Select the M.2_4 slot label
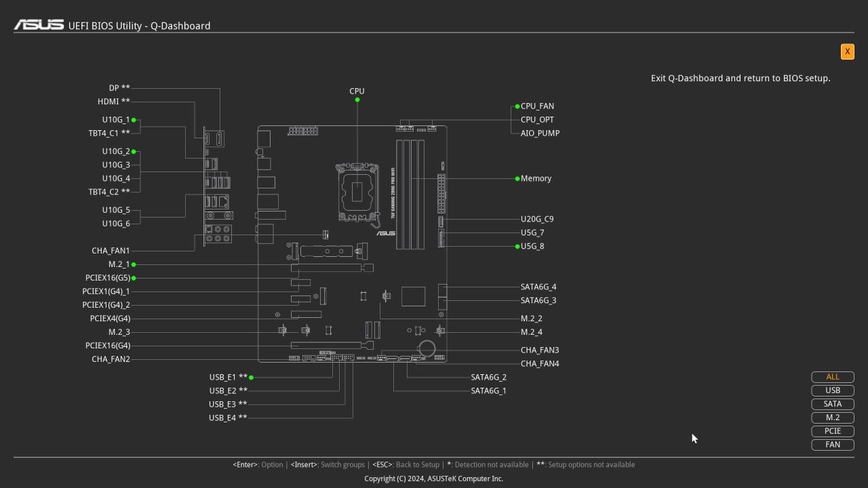 click(532, 332)
